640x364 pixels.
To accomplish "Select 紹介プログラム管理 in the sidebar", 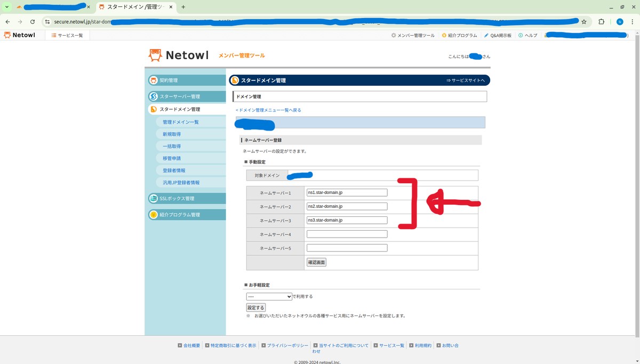I will pos(187,215).
